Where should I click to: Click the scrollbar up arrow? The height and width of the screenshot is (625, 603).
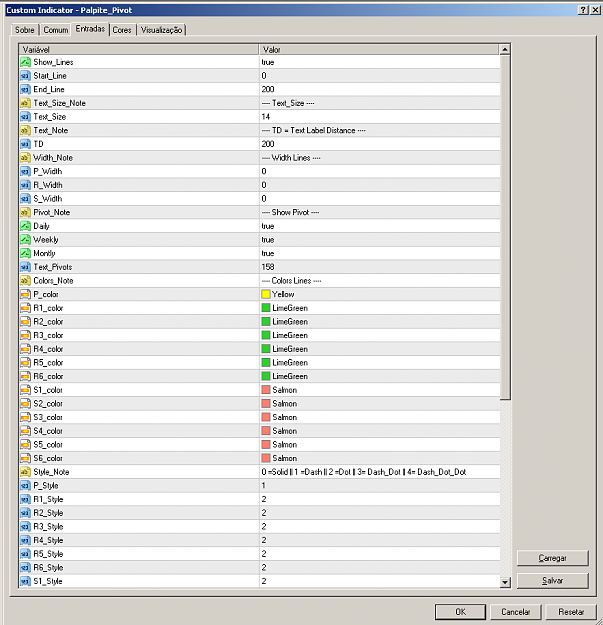pos(505,49)
